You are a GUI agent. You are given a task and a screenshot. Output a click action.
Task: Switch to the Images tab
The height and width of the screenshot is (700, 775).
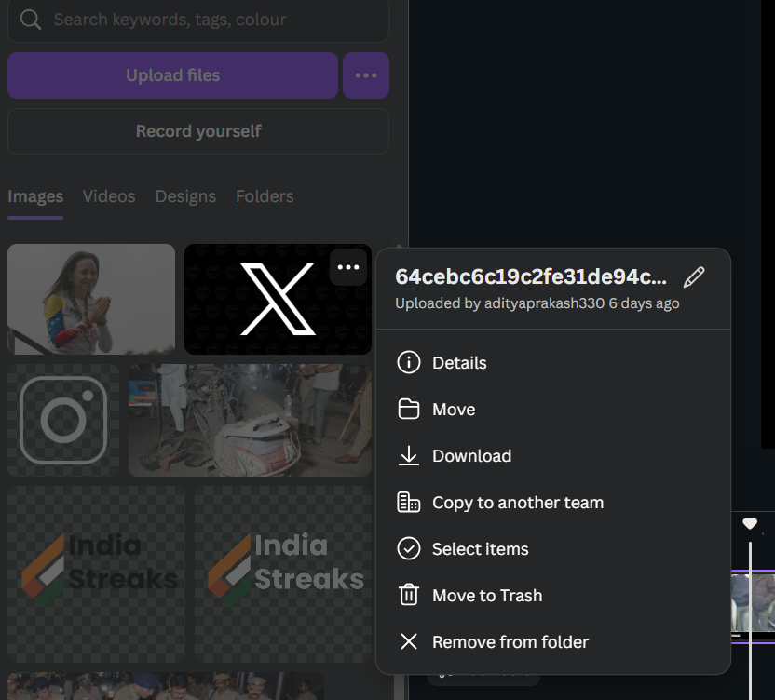[35, 196]
